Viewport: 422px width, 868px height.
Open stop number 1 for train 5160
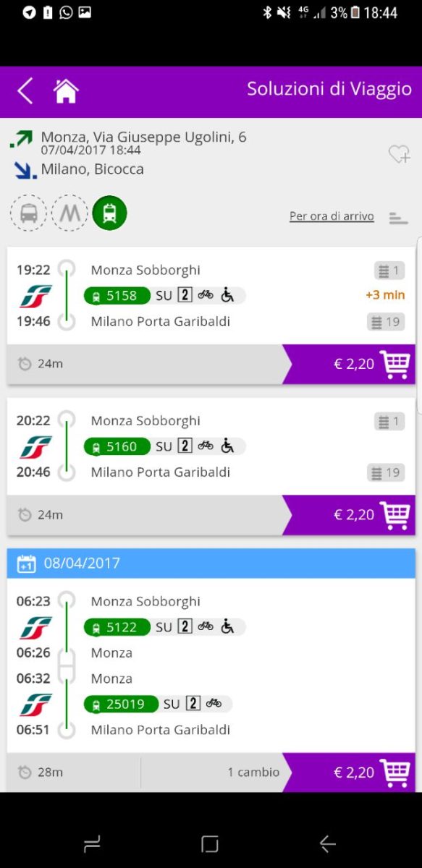click(389, 421)
